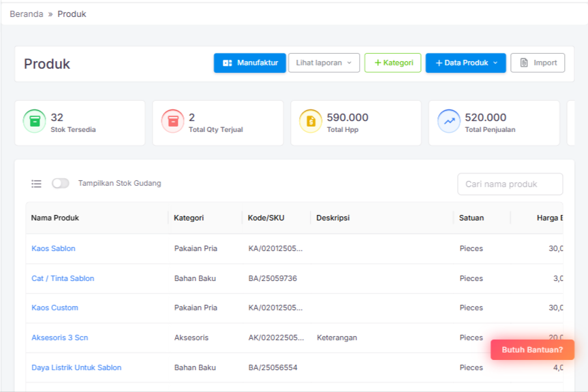Viewport: 588px width, 392px height.
Task: Click the green Stok Tersedia box icon
Action: click(35, 121)
